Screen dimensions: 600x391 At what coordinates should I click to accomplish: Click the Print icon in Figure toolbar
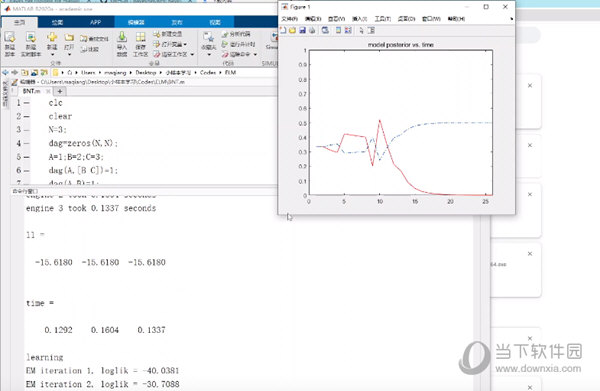click(312, 30)
